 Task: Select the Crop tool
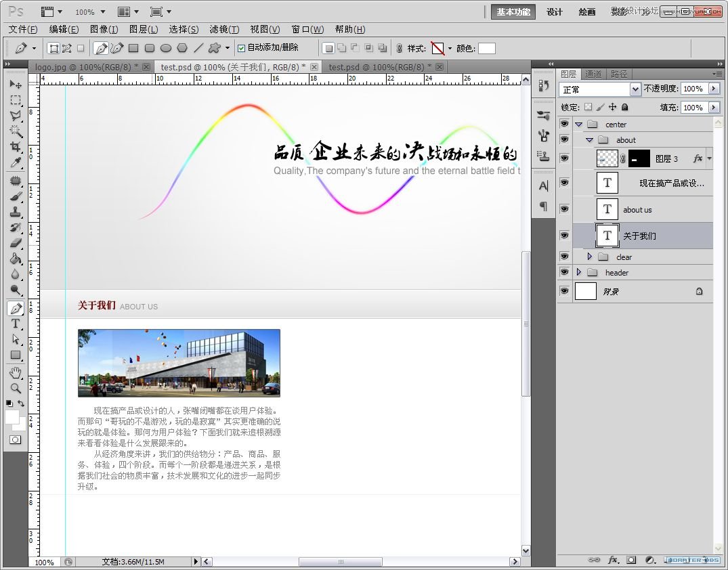point(16,147)
